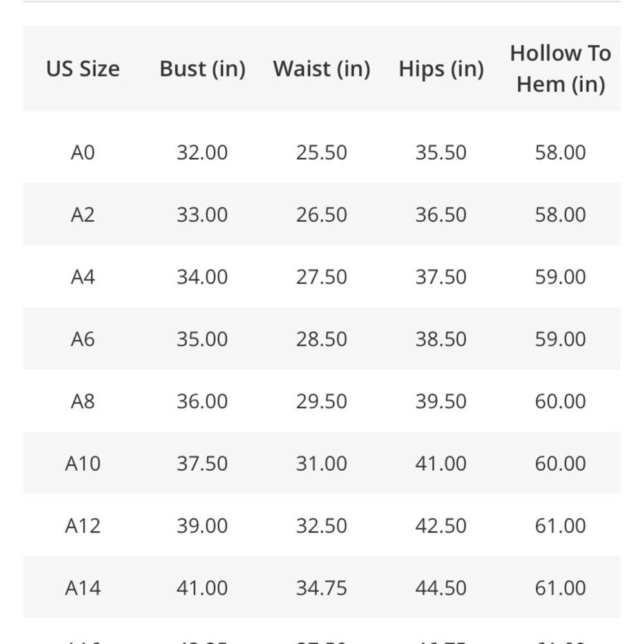Select the A6 size row label

pos(83,339)
